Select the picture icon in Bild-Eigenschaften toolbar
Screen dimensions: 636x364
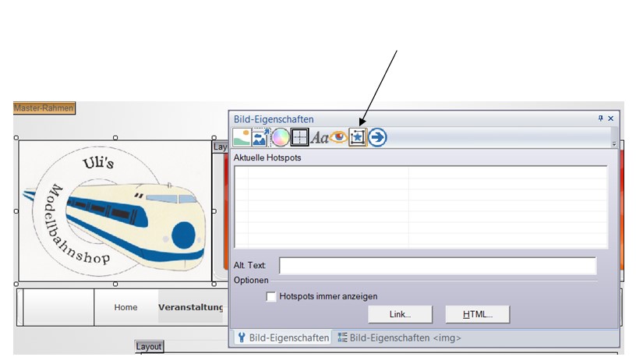[242, 137]
